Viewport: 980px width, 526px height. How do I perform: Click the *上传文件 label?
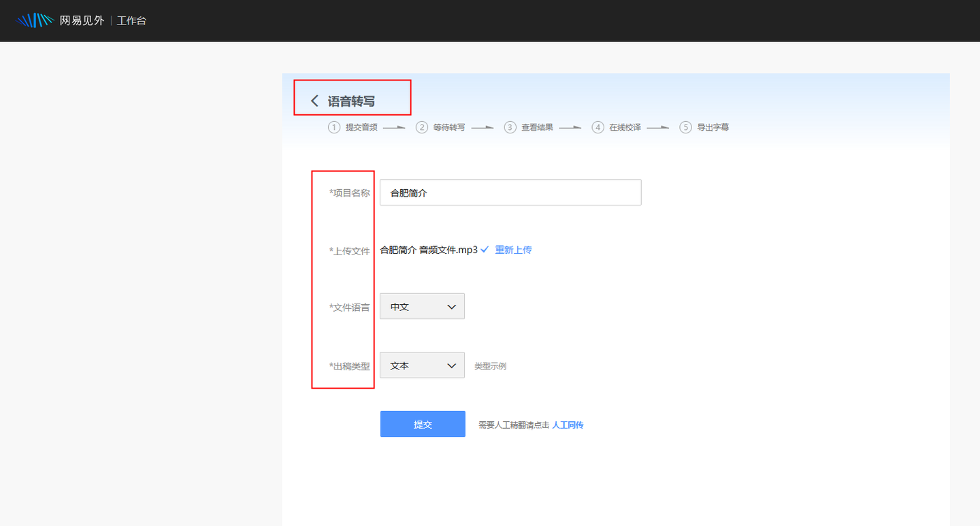click(x=350, y=251)
